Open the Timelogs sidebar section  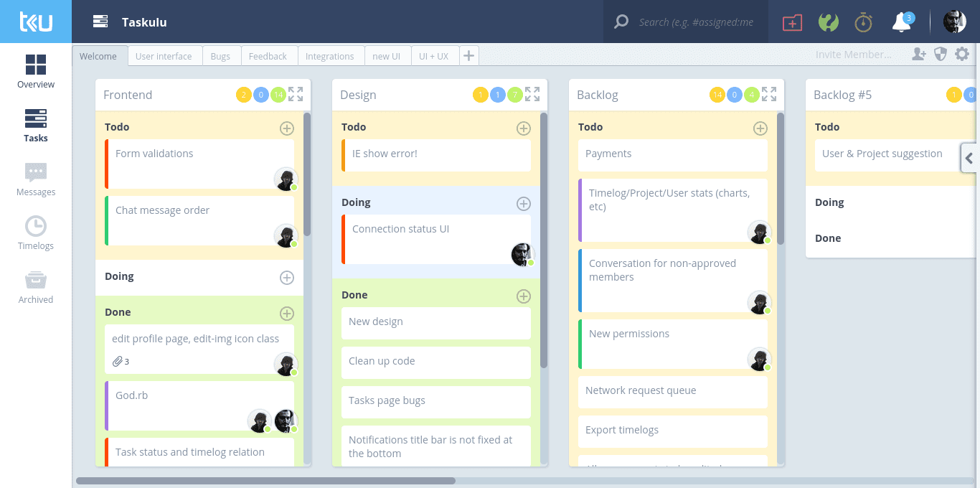pos(36,233)
